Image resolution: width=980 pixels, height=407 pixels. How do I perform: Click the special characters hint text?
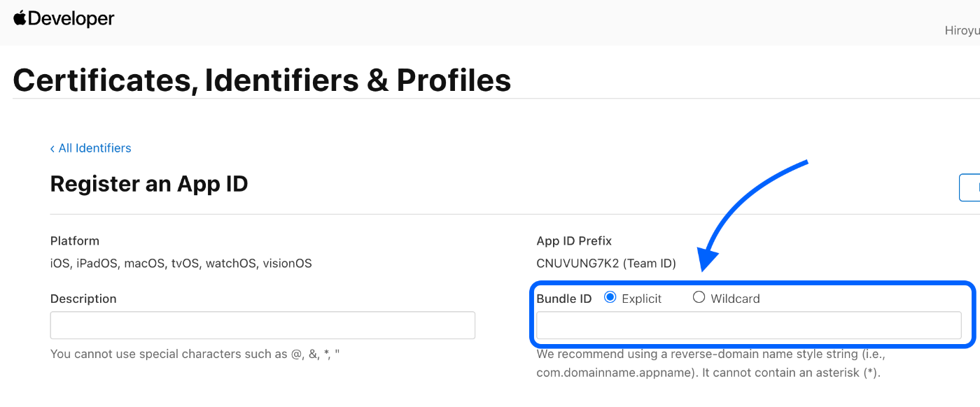195,354
